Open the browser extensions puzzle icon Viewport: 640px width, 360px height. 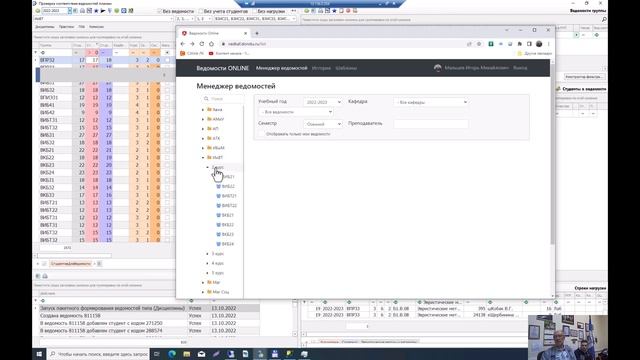click(x=520, y=44)
